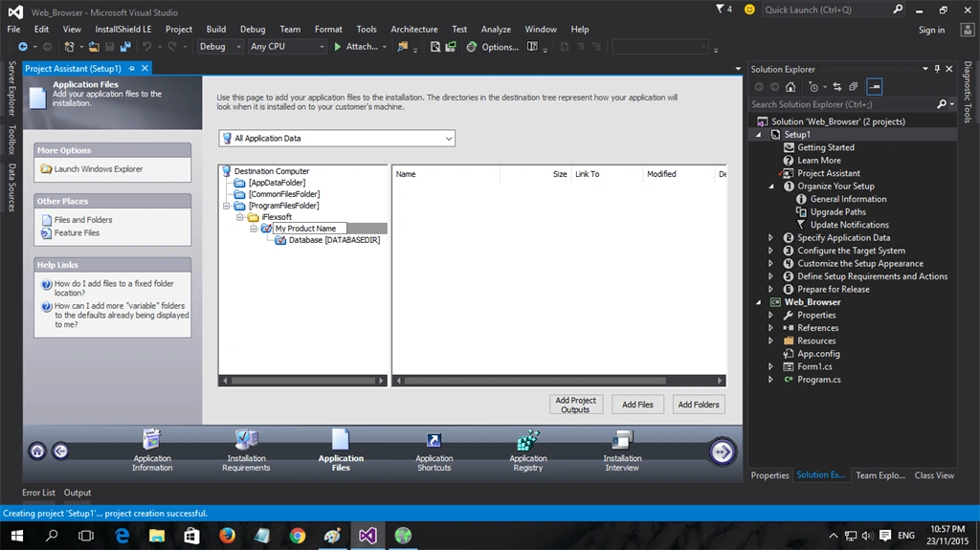Click the Home icon in Solution Explorer

pos(791,87)
